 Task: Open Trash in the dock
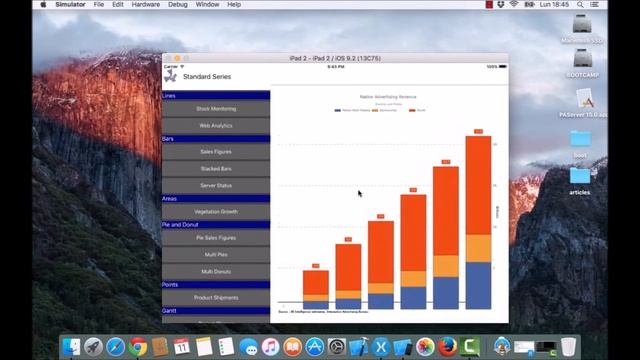coord(568,347)
